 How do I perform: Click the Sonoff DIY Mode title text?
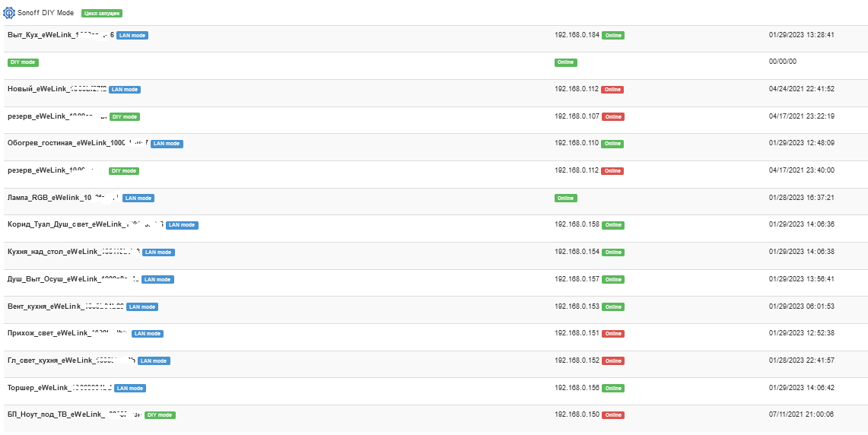click(x=45, y=14)
